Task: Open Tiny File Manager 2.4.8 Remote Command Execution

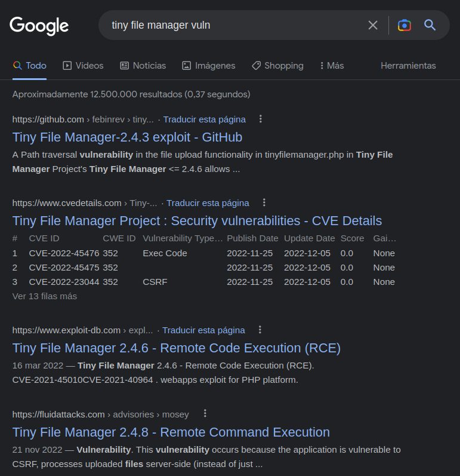Action: point(171,432)
